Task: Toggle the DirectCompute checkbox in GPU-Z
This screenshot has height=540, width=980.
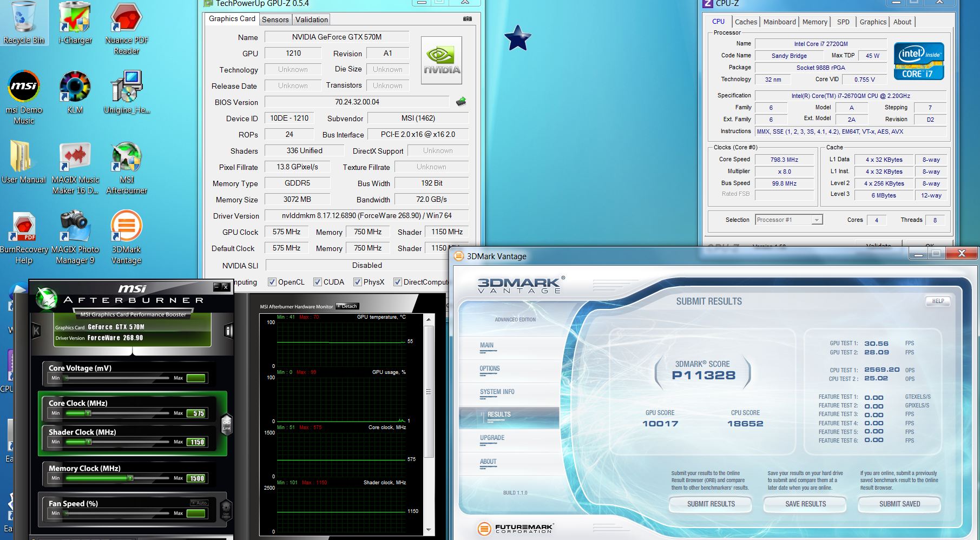Action: tap(398, 282)
